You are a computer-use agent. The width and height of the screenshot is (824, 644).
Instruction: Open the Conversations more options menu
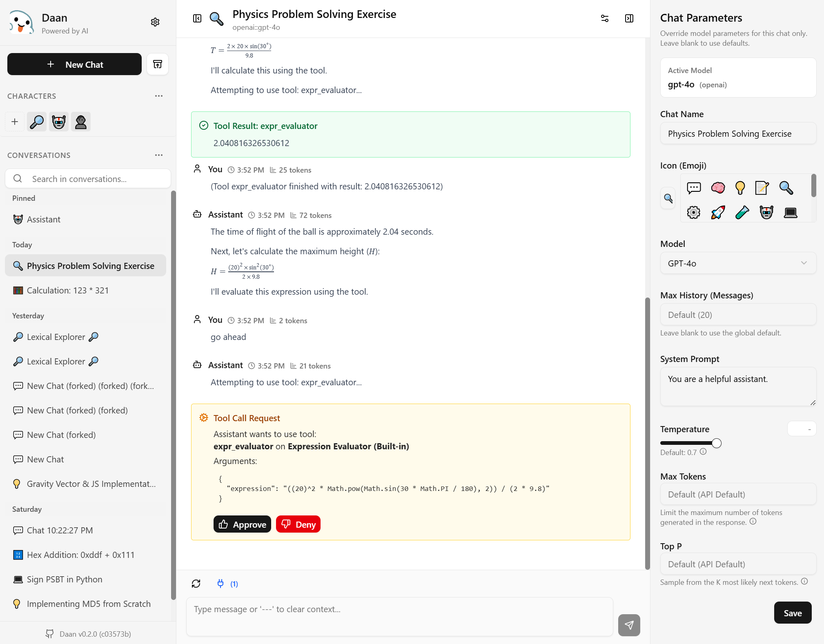159,155
